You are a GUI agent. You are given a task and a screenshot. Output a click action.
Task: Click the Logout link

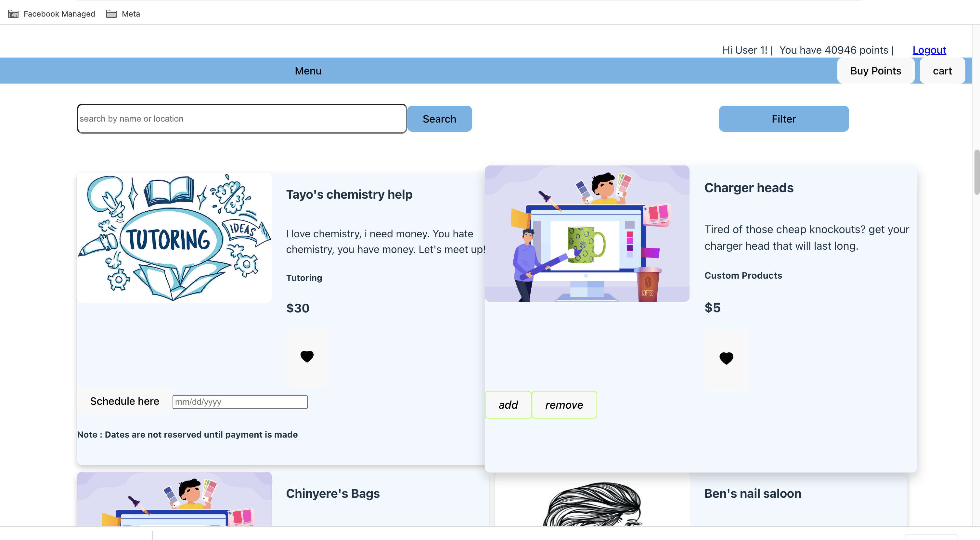(929, 50)
